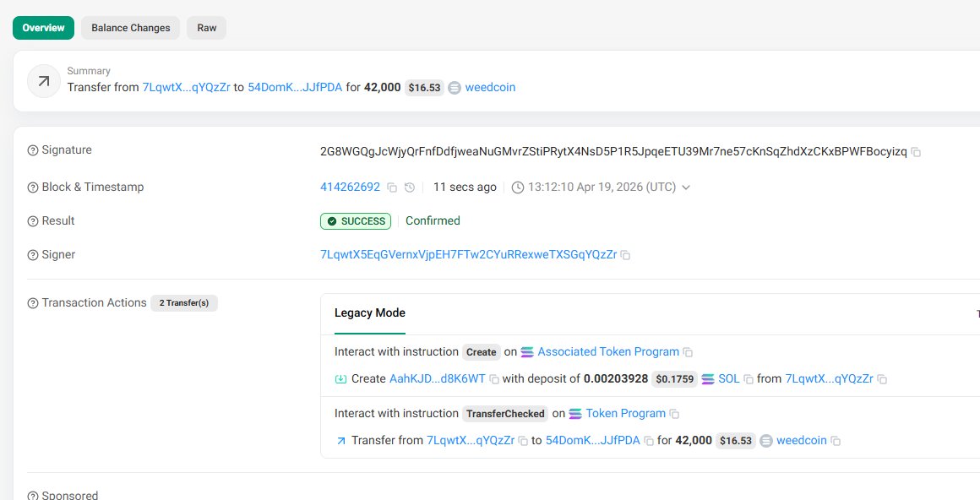This screenshot has height=500, width=980.
Task: Open the Balance Changes tab
Action: click(x=131, y=28)
